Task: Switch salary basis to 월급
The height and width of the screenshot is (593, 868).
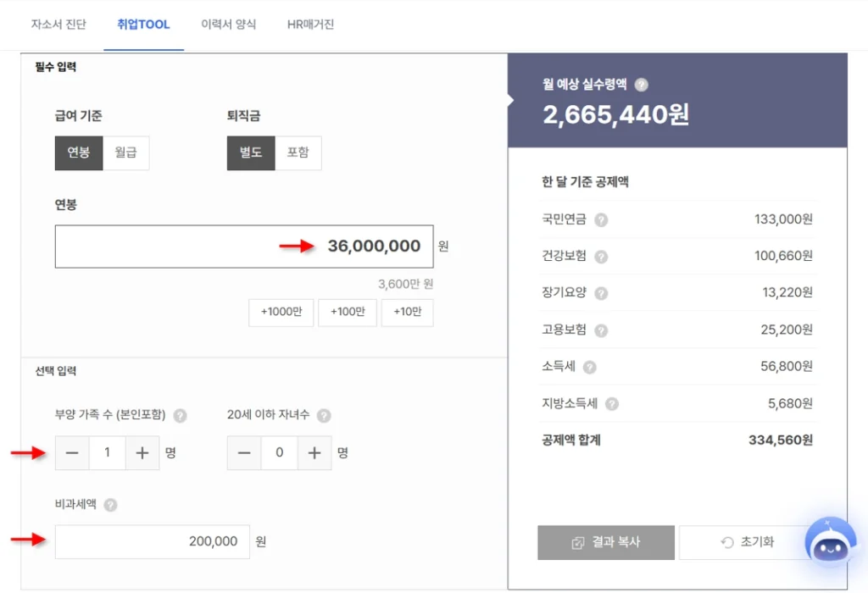Action: [126, 152]
